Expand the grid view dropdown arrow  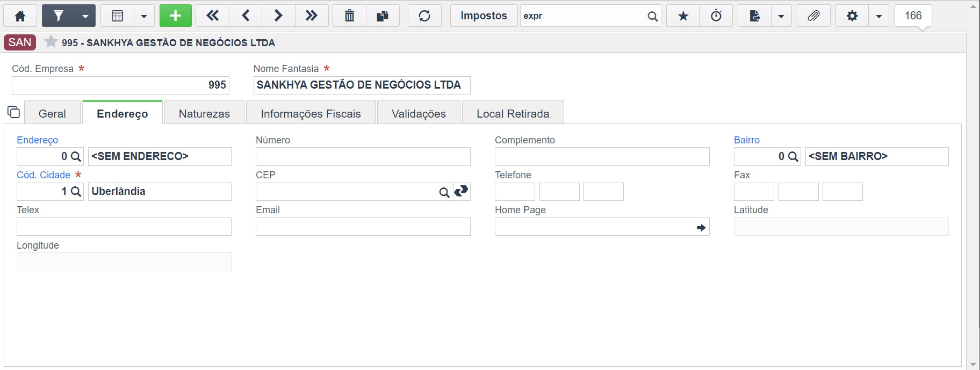pos(144,16)
